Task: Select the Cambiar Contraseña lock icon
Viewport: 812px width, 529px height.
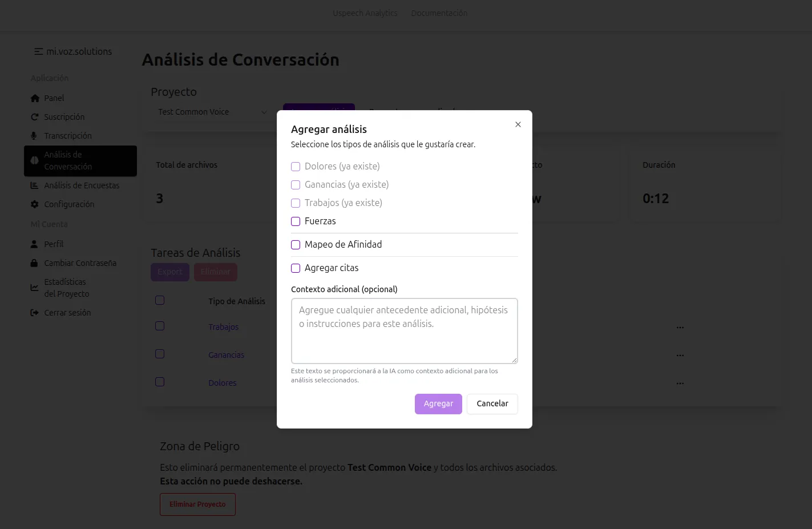Action: coord(34,263)
